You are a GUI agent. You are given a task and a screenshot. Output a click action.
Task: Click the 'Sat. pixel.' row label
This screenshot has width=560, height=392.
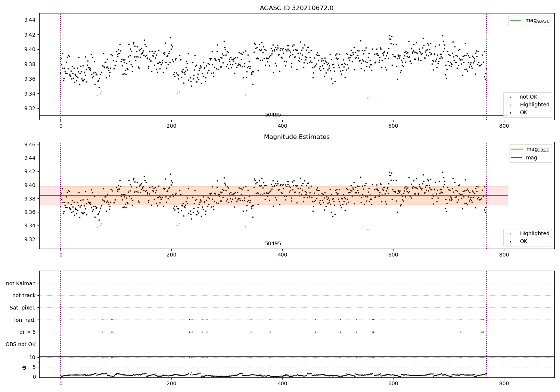[23, 308]
